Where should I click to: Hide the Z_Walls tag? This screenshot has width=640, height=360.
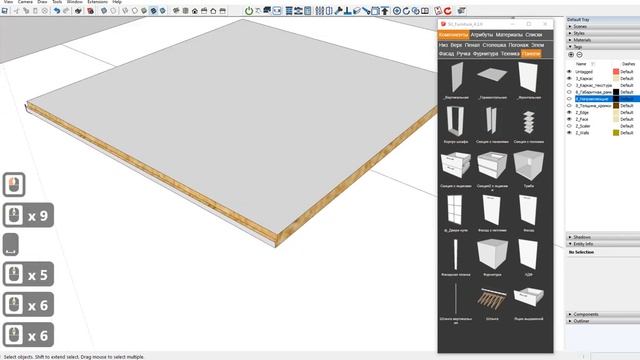pyautogui.click(x=569, y=133)
